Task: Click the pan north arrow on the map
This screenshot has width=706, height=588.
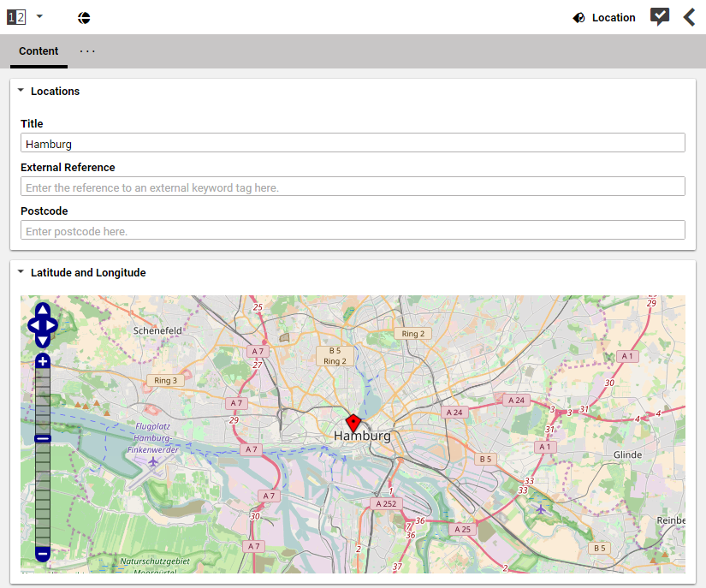Action: 42,310
